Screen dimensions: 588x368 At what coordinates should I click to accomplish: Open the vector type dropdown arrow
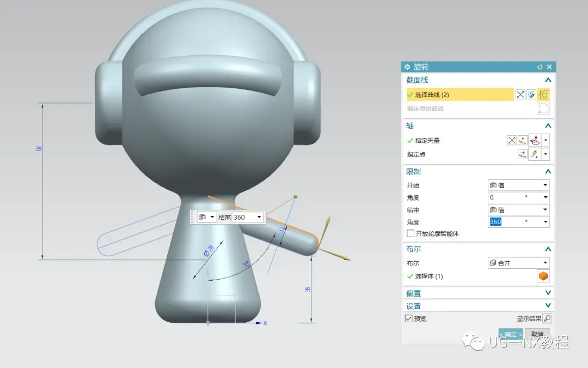coord(546,141)
